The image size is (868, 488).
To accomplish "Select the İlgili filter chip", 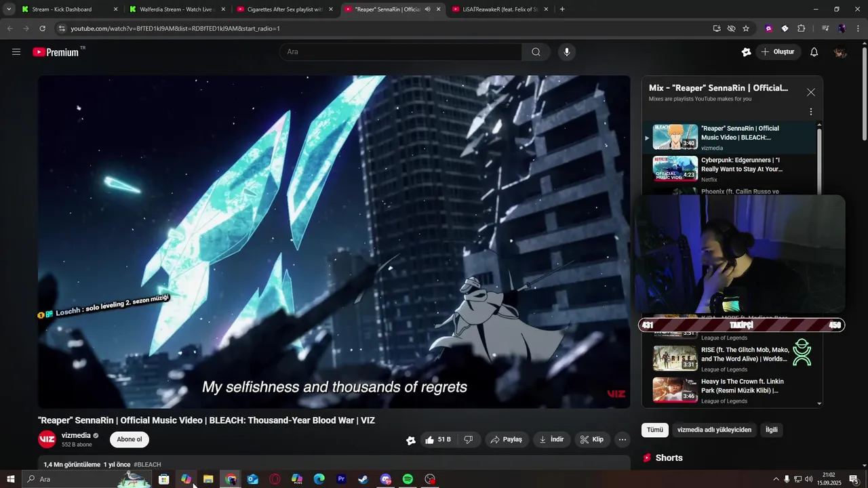I will pyautogui.click(x=772, y=430).
